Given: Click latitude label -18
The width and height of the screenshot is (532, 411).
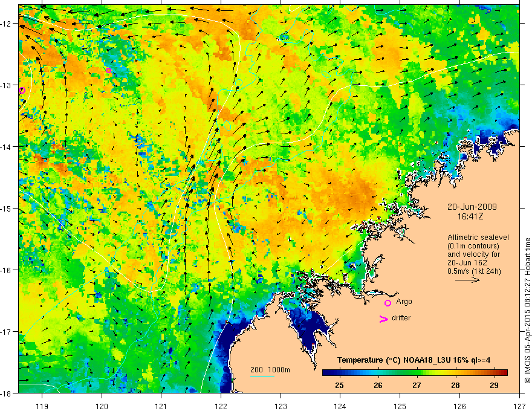Looking at the screenshot, I should click(7, 393).
